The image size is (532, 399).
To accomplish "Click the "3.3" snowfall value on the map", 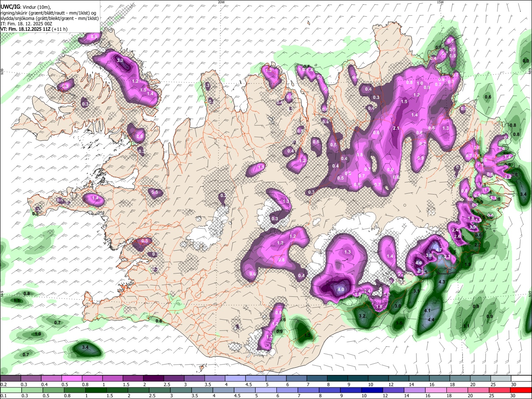I will [120, 61].
